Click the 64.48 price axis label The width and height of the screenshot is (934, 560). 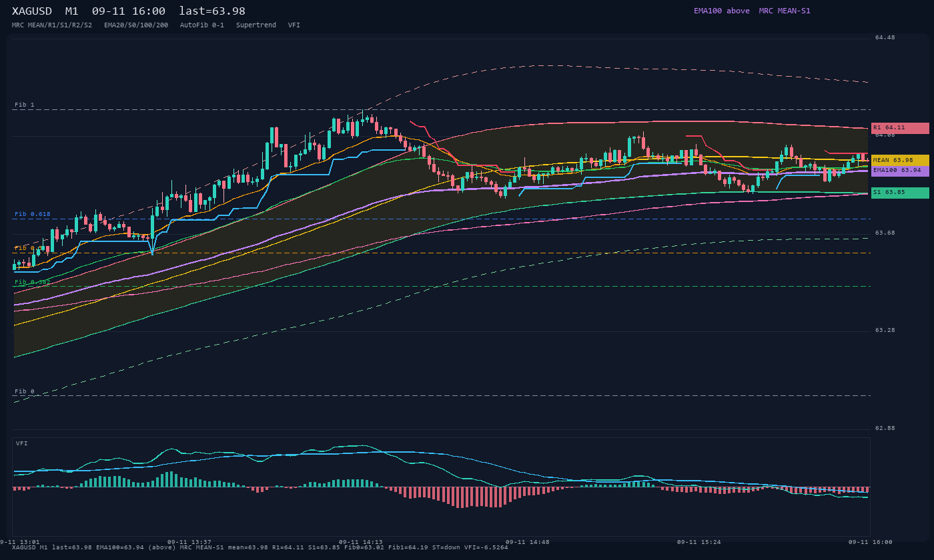(x=885, y=38)
